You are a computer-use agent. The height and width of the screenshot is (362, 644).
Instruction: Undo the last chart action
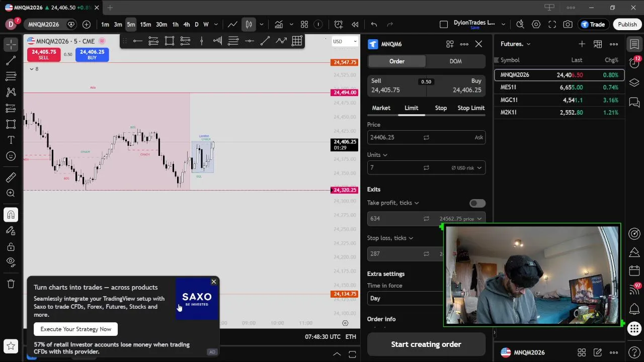pyautogui.click(x=374, y=24)
